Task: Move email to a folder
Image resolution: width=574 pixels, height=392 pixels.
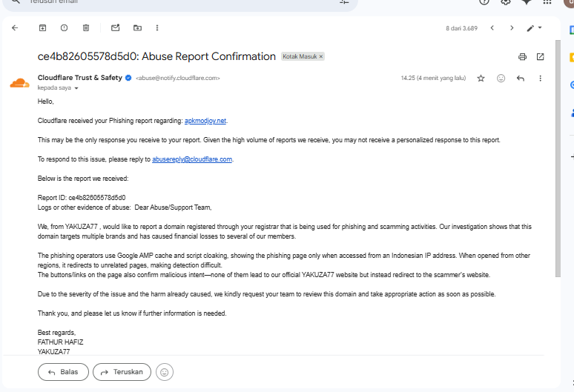Action: (x=137, y=28)
